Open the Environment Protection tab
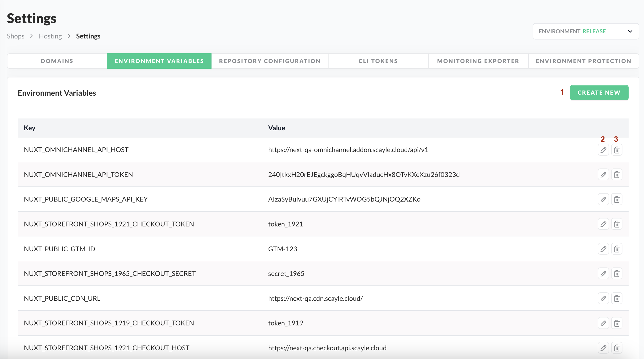Screen dimensions: 644x359 point(583,61)
